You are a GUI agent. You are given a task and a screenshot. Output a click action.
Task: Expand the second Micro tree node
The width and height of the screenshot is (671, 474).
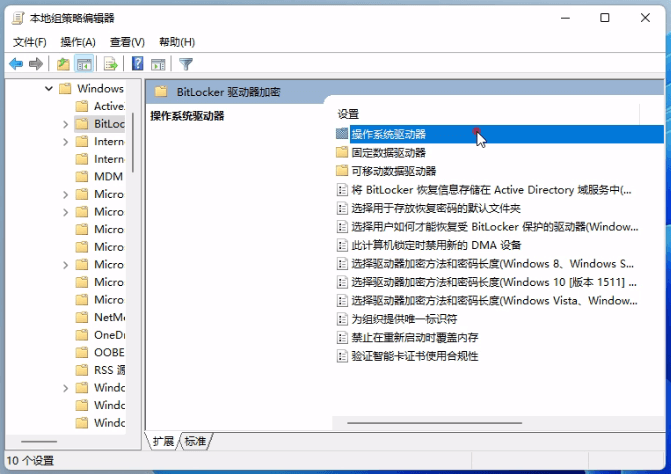(x=65, y=212)
